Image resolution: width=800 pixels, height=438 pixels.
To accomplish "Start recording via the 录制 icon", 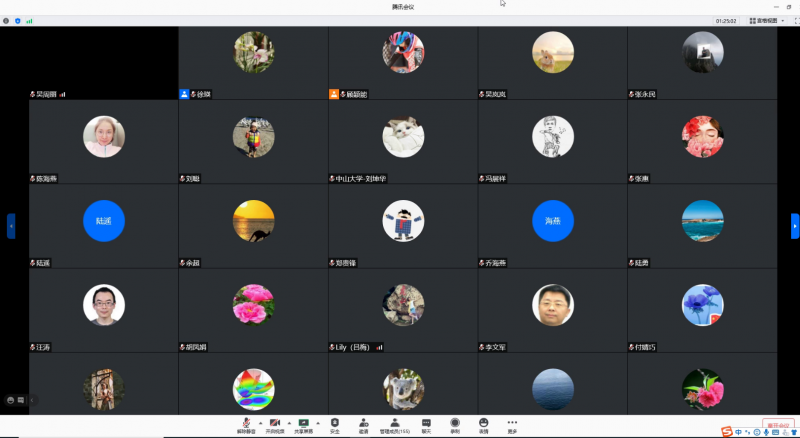I will [455, 424].
